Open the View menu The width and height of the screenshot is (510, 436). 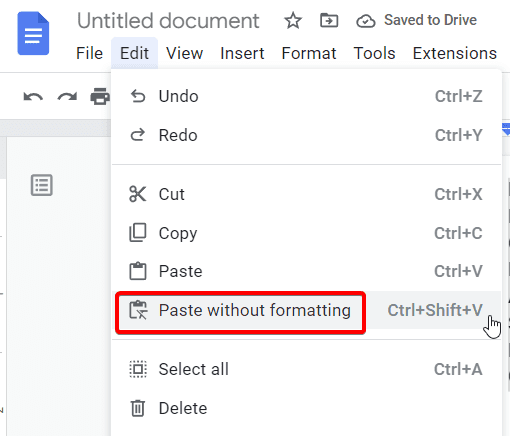185,53
